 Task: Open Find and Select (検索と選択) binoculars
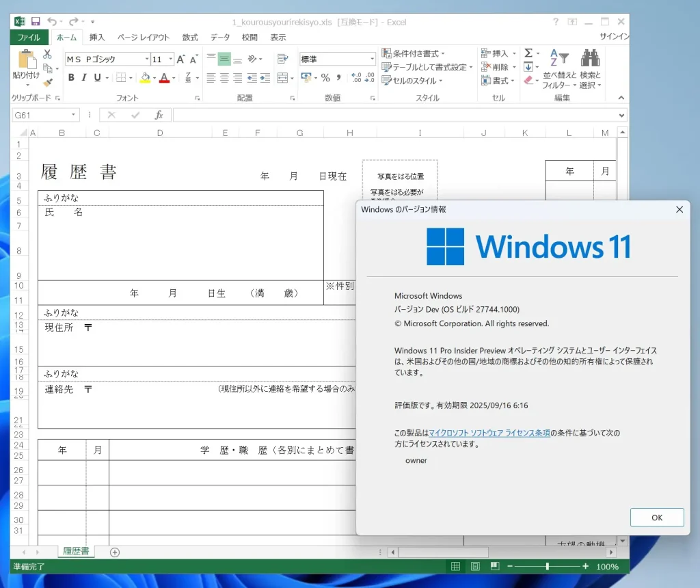[590, 69]
